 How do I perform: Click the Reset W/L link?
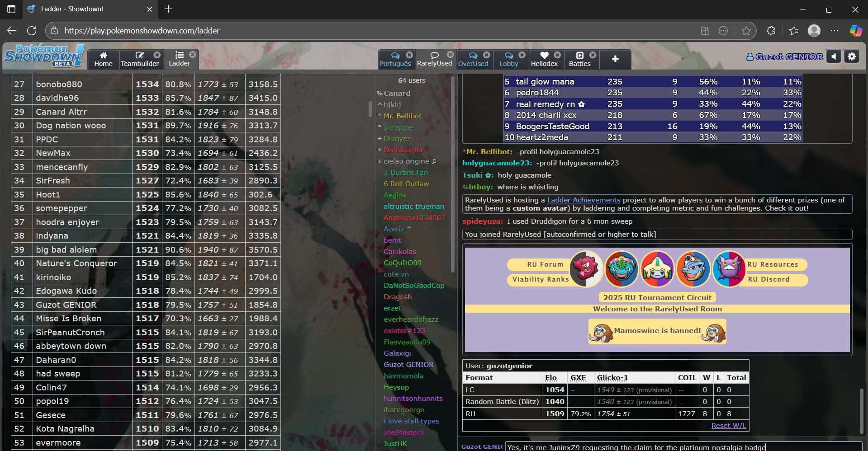pos(728,426)
